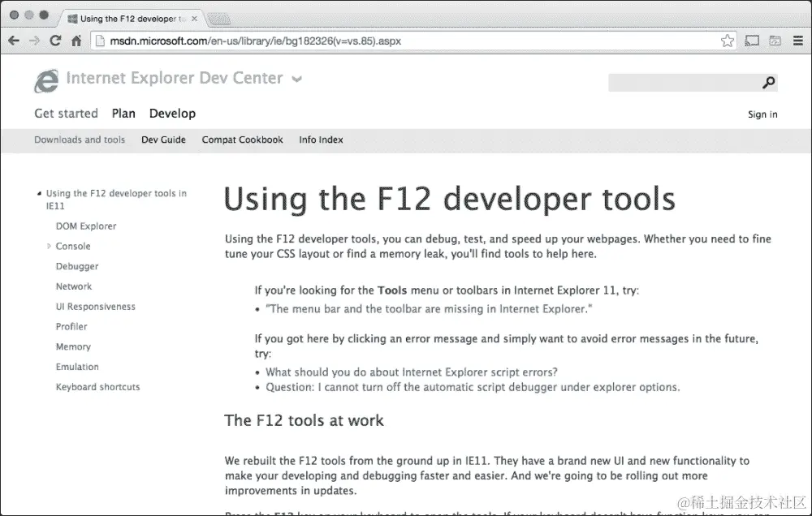The image size is (812, 516).
Task: Open the automatic script debugger question link
Action: [x=473, y=387]
